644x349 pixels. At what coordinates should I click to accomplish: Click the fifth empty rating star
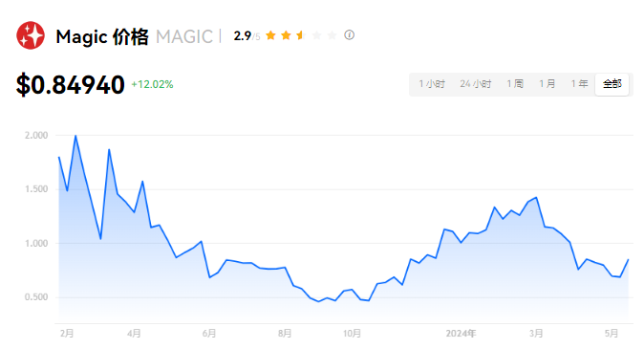[332, 35]
